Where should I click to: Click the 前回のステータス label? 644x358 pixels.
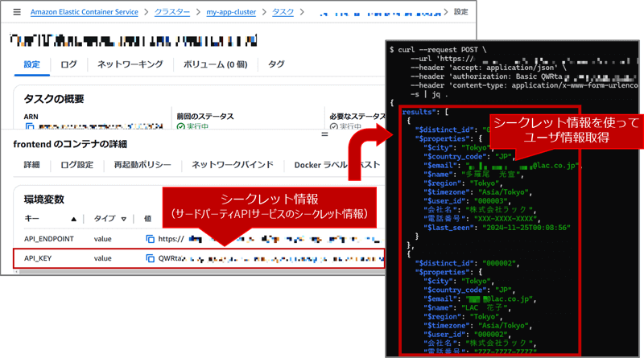point(205,117)
